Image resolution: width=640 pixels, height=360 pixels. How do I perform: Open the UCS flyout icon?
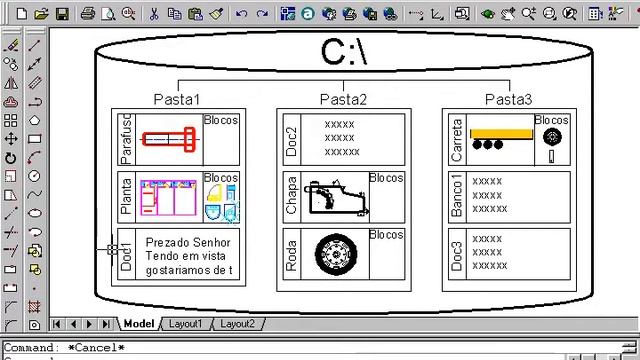click(x=437, y=14)
